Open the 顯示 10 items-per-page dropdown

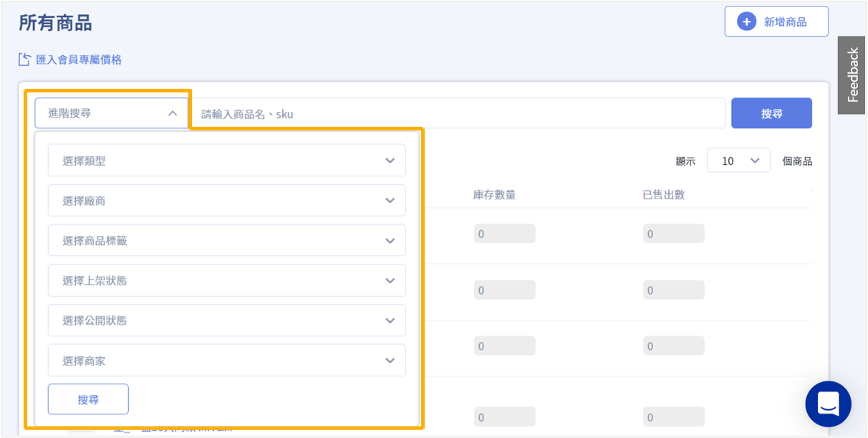[738, 161]
